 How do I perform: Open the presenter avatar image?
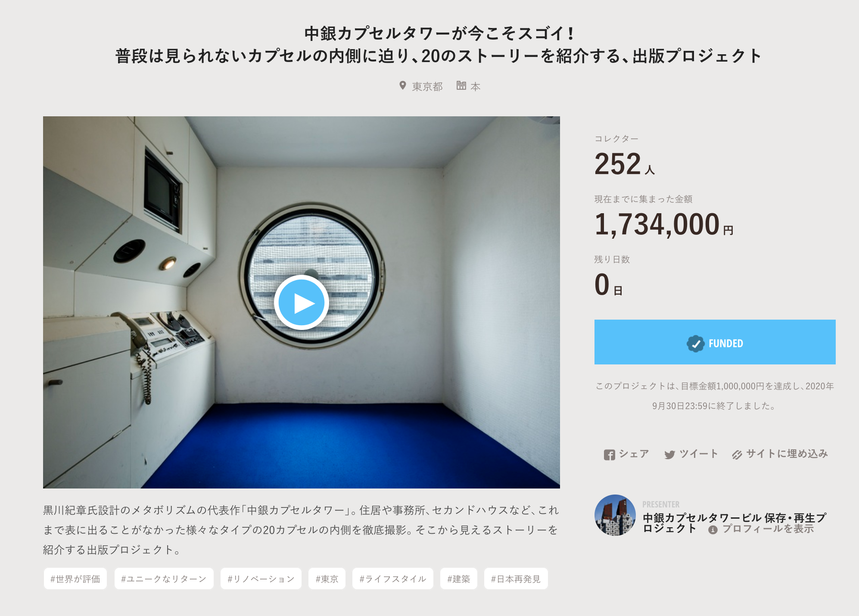pos(615,515)
